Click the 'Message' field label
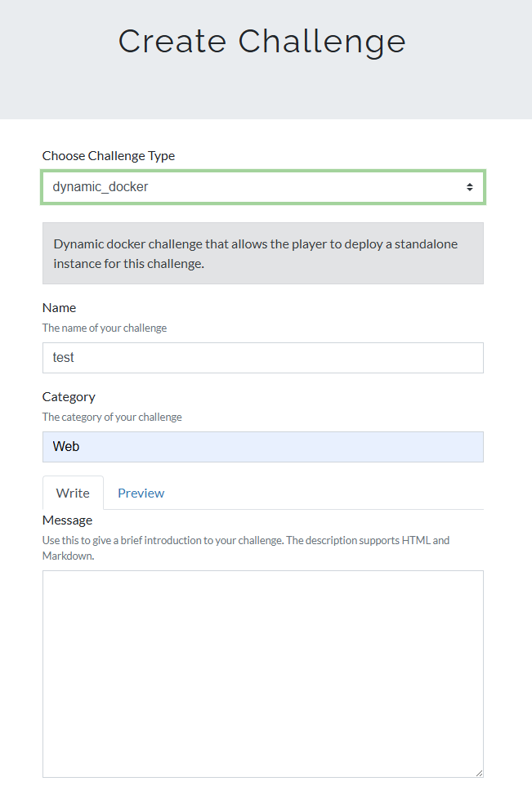The image size is (532, 786). click(67, 520)
